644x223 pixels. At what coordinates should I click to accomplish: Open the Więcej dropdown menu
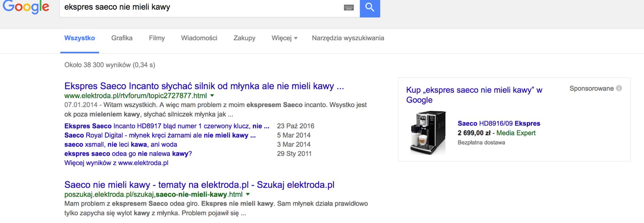click(x=285, y=38)
